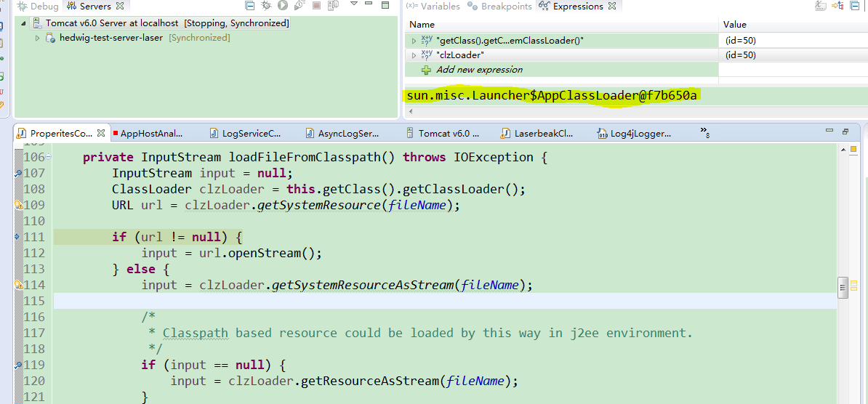This screenshot has height=404, width=868.
Task: Click the Value column header
Action: 793,25
